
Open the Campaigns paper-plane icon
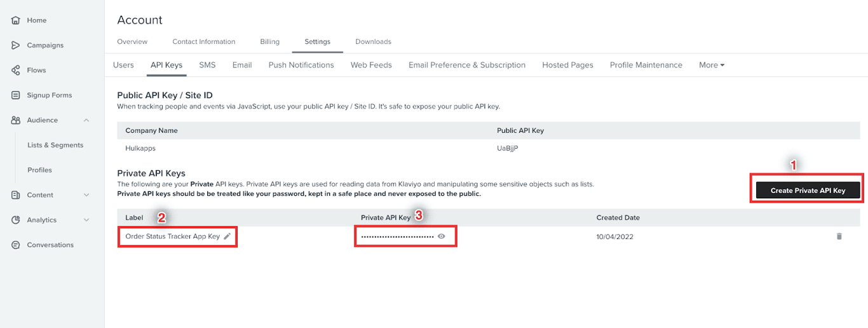pyautogui.click(x=16, y=45)
